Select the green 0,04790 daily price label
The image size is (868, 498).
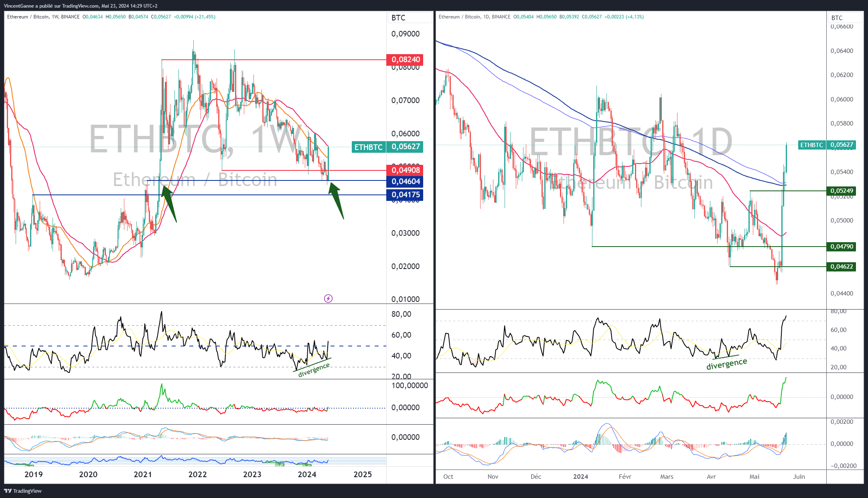(842, 247)
